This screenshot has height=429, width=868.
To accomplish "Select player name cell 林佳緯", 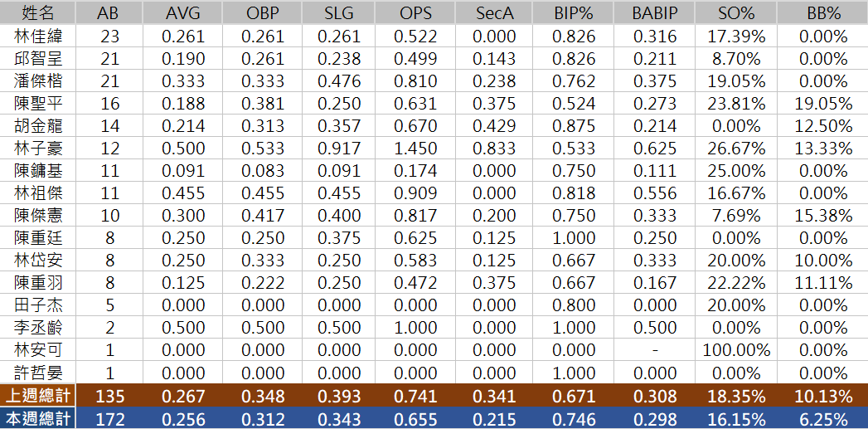I will click(x=38, y=36).
